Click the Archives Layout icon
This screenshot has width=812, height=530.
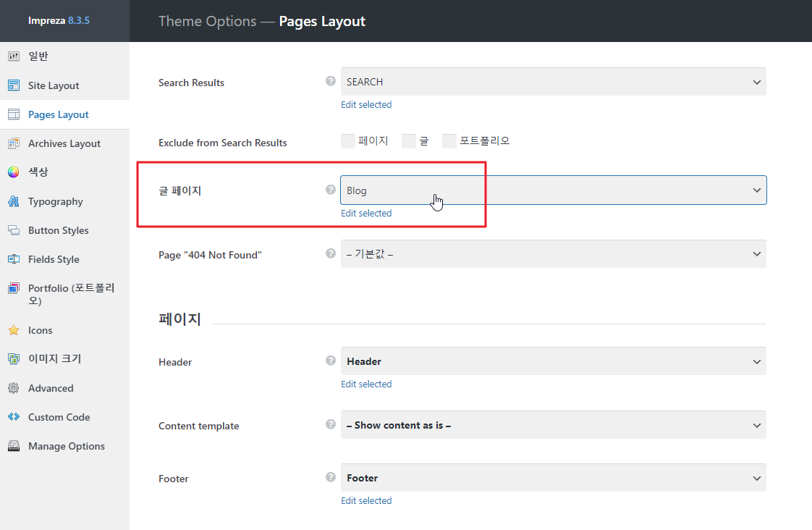click(x=14, y=143)
